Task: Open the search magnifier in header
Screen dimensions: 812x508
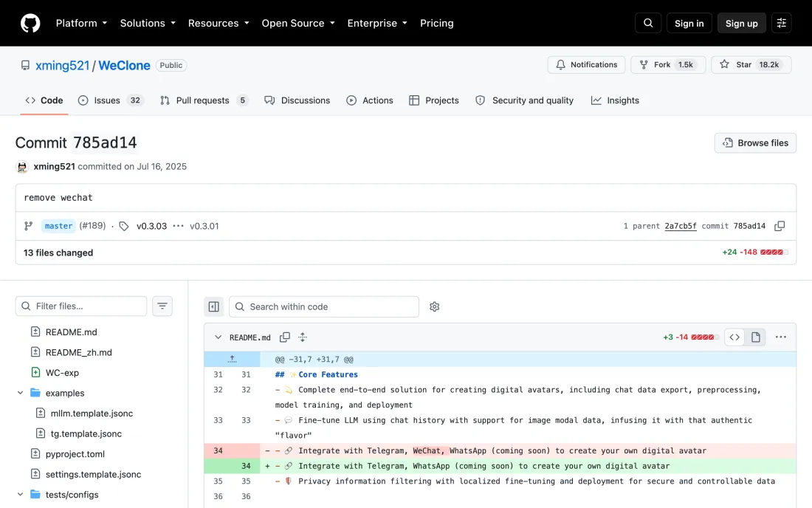Action: [x=648, y=24]
